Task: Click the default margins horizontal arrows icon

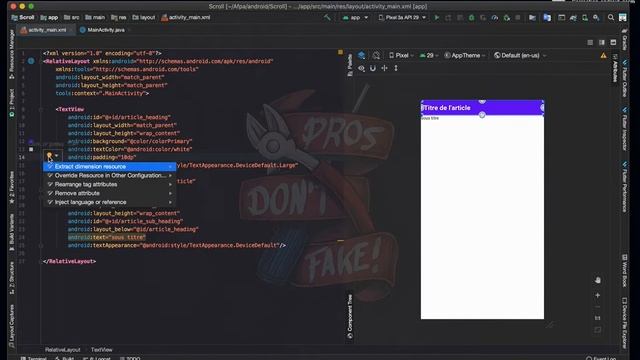Action: pyautogui.click(x=384, y=68)
